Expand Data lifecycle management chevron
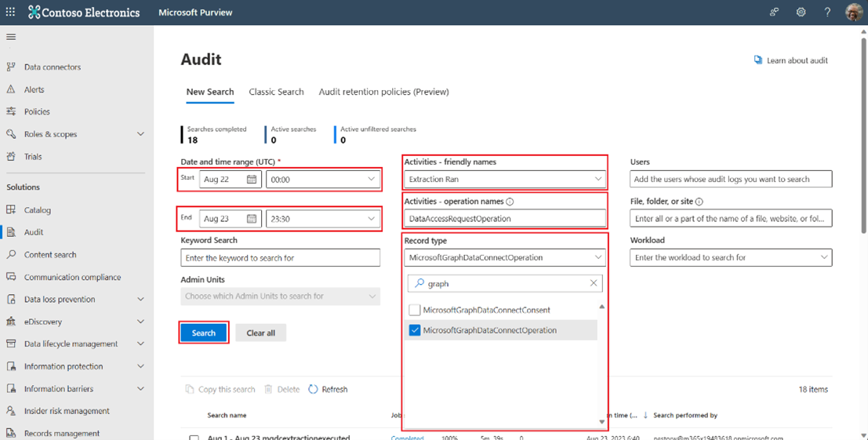 click(140, 344)
